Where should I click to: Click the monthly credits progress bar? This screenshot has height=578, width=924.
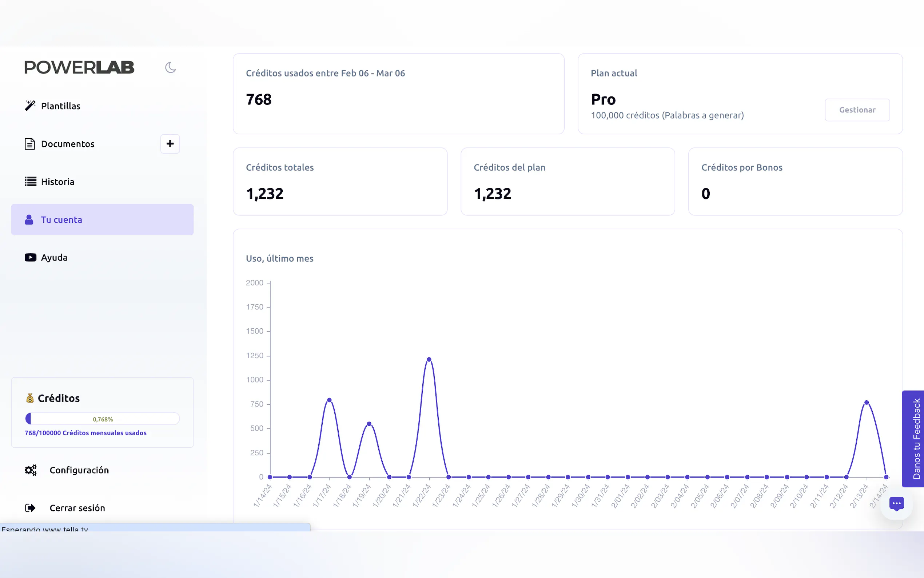pos(102,419)
